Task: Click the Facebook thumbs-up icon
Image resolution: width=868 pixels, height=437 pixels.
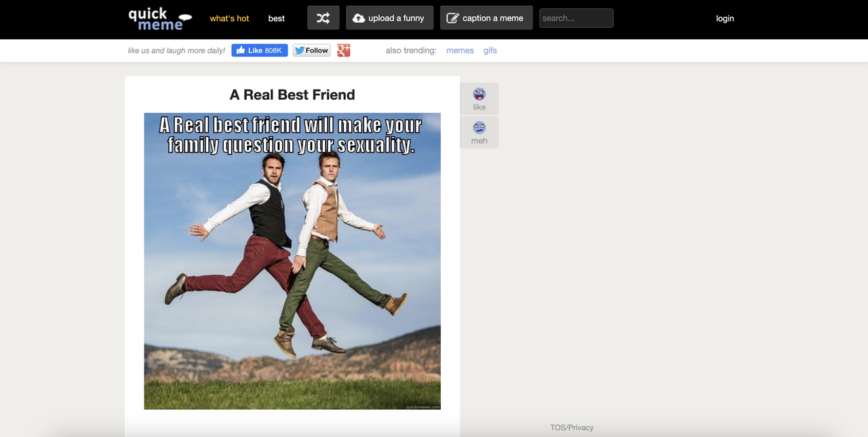Action: coord(241,50)
